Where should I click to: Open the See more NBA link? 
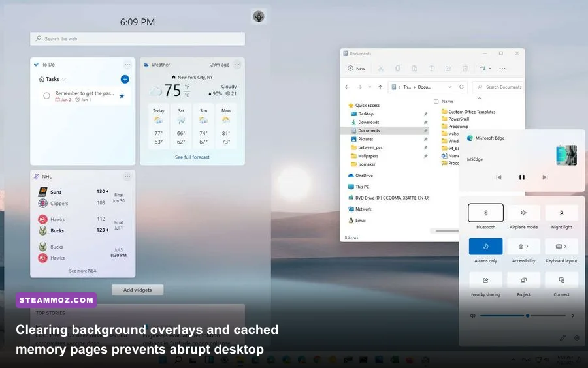83,271
